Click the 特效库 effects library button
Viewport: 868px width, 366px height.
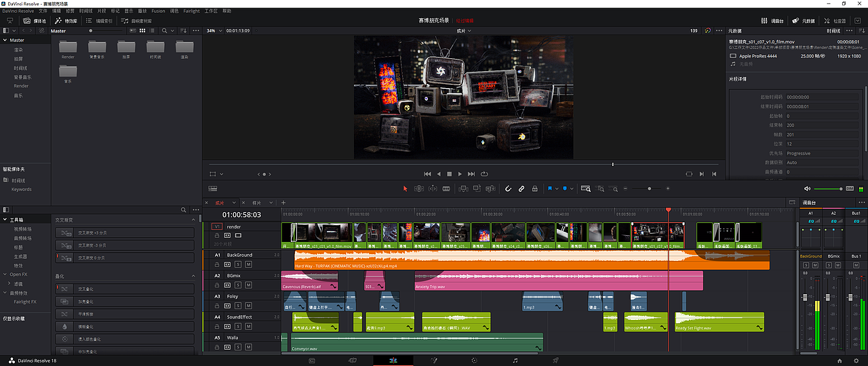(x=66, y=21)
